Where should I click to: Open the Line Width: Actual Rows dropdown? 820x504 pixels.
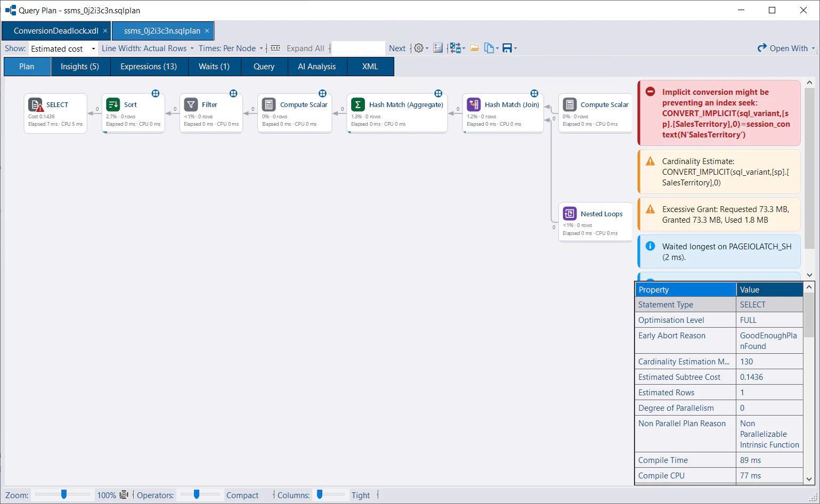click(x=148, y=48)
